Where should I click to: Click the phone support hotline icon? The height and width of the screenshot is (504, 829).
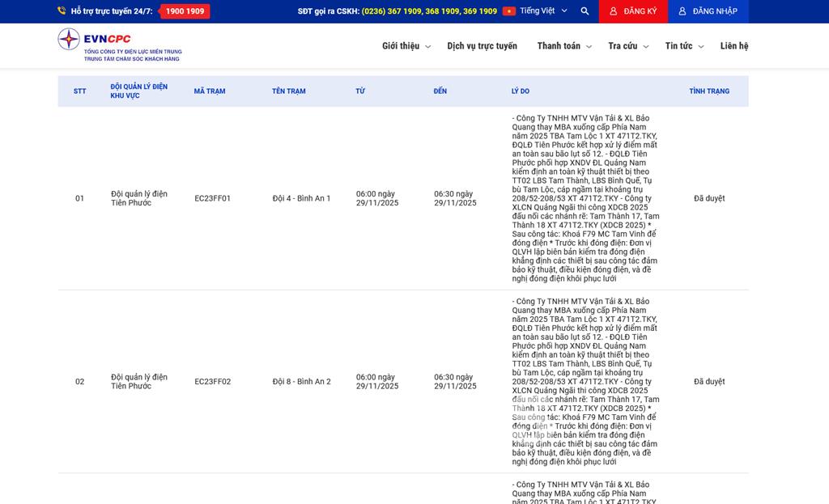point(62,11)
